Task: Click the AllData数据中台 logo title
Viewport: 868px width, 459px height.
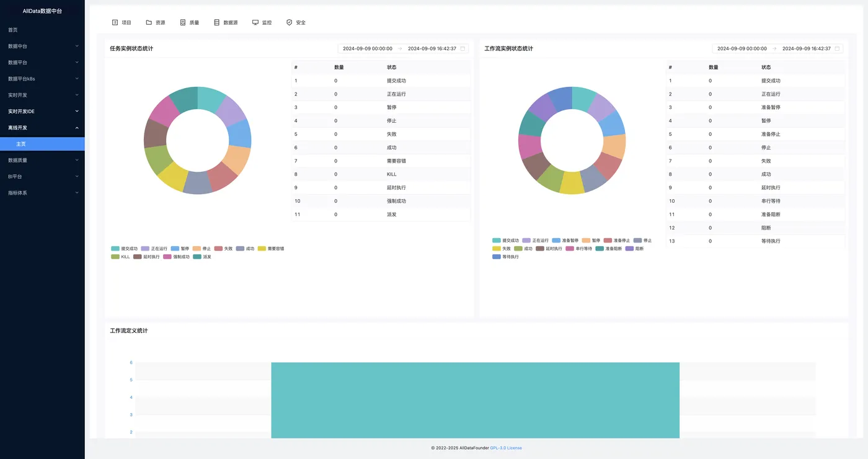Action: click(42, 11)
